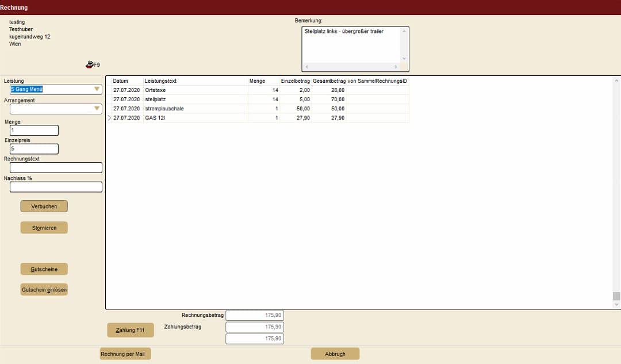Click the Leistungstext column header
The height and width of the screenshot is (364, 621).
(x=195, y=81)
